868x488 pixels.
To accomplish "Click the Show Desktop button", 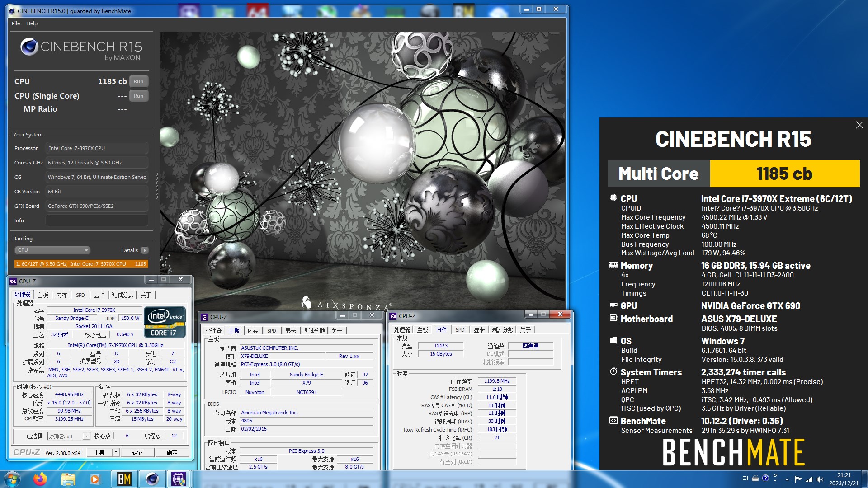I will coord(865,479).
